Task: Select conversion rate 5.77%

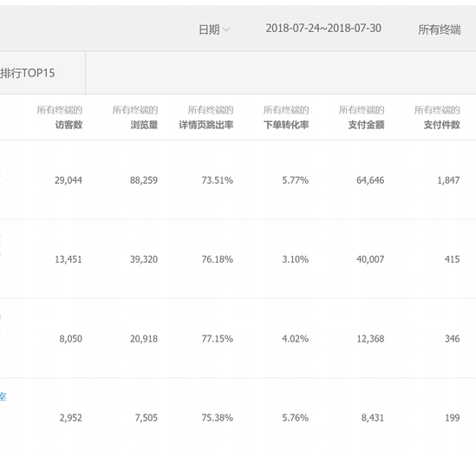Action: 296,180
